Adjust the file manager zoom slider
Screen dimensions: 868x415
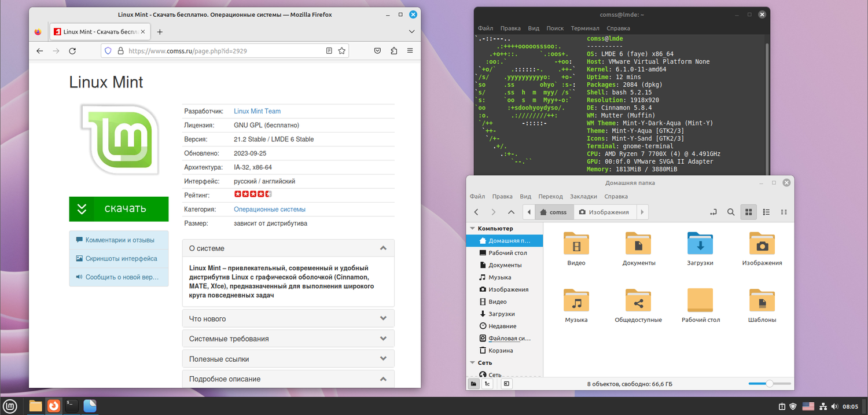click(770, 384)
